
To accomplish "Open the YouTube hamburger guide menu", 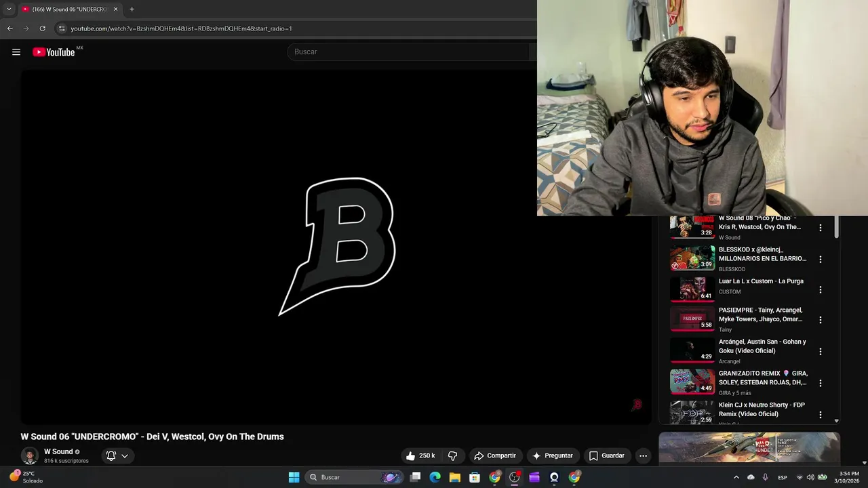I will (x=16, y=52).
